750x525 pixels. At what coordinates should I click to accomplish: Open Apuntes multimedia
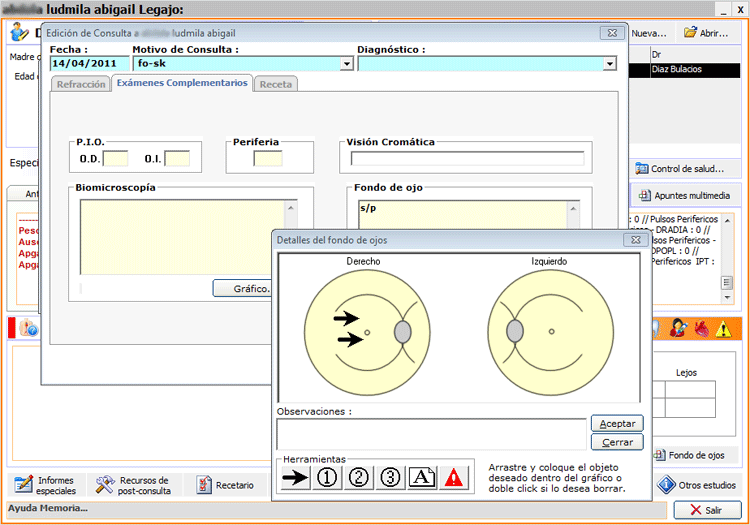tap(684, 195)
